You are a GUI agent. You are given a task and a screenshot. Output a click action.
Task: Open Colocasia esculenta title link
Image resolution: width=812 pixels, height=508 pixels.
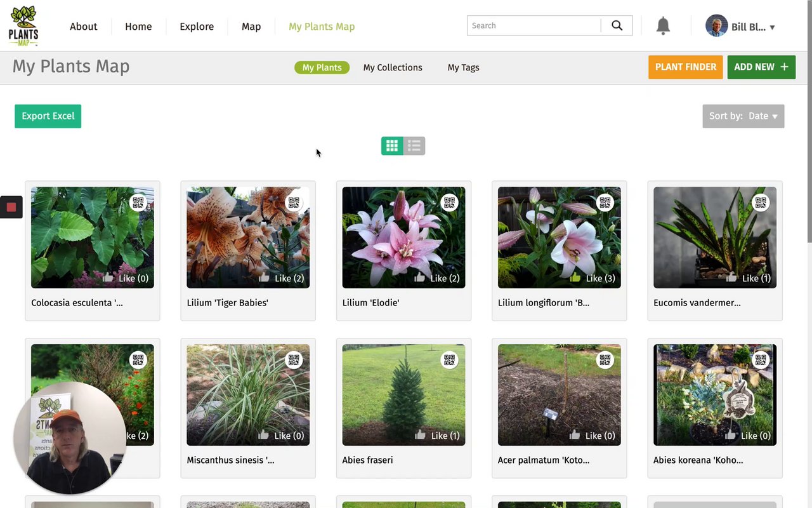tap(77, 303)
